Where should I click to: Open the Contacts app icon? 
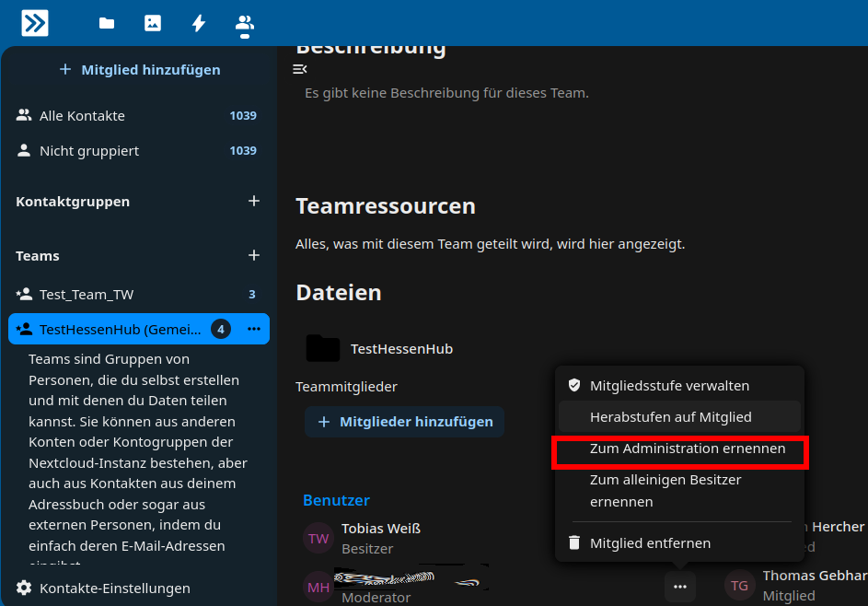pos(245,23)
